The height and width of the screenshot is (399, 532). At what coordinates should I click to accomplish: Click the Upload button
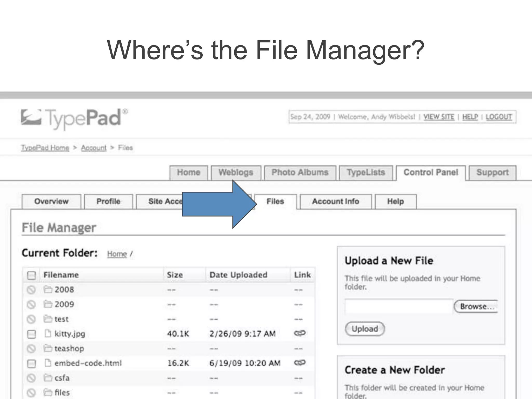(x=365, y=329)
